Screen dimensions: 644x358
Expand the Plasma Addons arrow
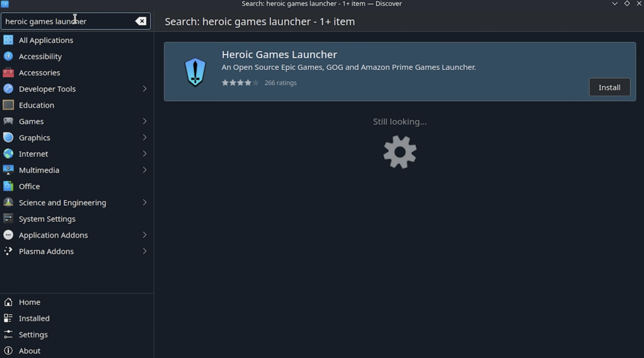click(144, 251)
